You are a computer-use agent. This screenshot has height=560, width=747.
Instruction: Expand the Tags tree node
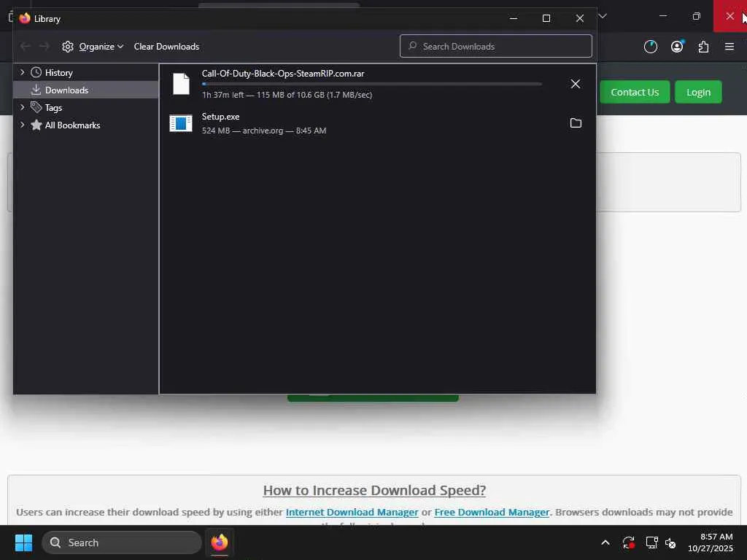(22, 107)
